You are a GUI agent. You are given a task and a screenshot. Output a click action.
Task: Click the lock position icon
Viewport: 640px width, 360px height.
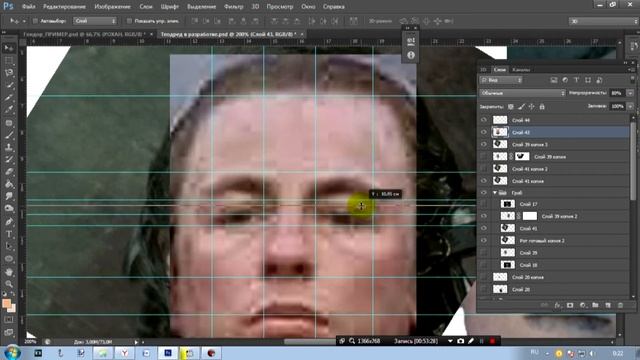pos(531,107)
